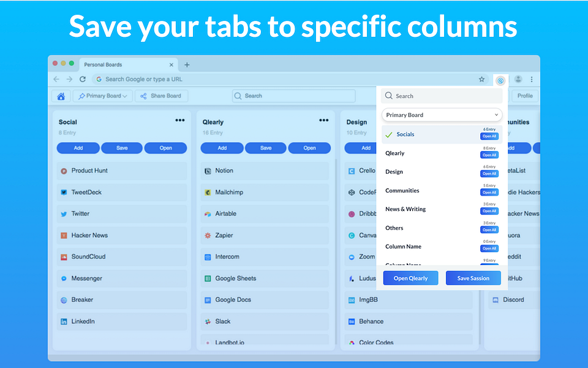This screenshot has height=368, width=588.
Task: Open Qlearly column three-dot options
Action: (324, 120)
